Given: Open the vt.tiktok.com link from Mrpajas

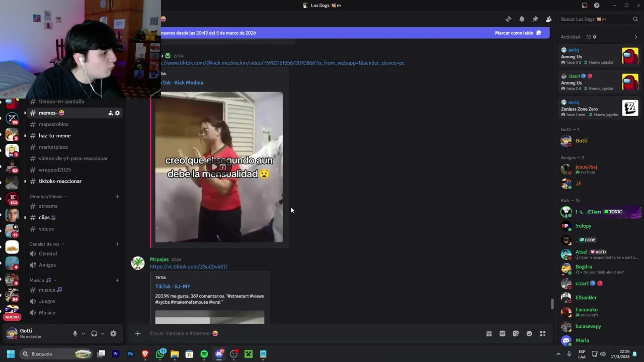Looking at the screenshot, I should point(189,266).
